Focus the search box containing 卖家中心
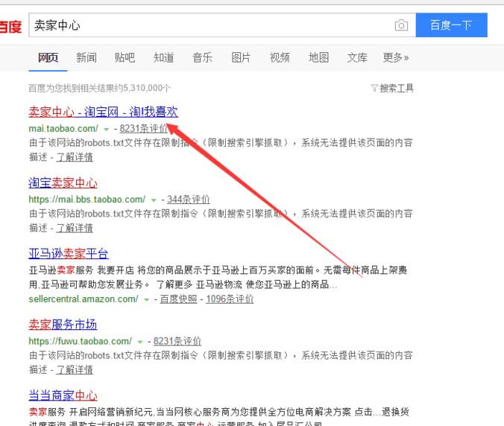This screenshot has width=504, height=426. pyautogui.click(x=221, y=25)
